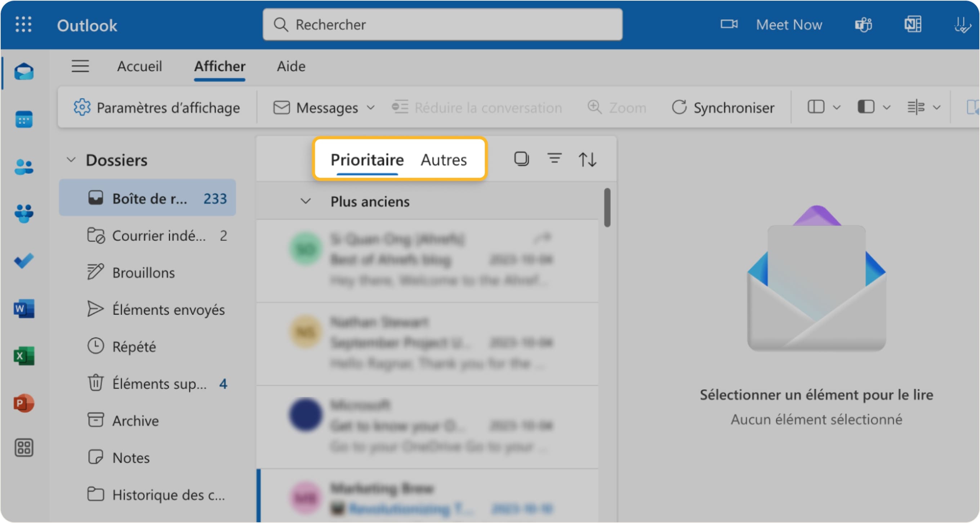Screen dimensions: 980x523
Task: Open the Calendar app in sidebar
Action: pyautogui.click(x=24, y=119)
